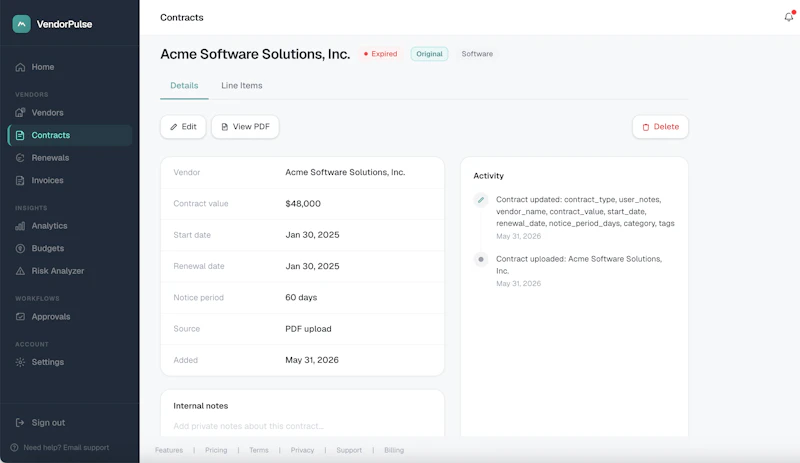Click the Budgets coin icon
The image size is (800, 463).
[20, 248]
